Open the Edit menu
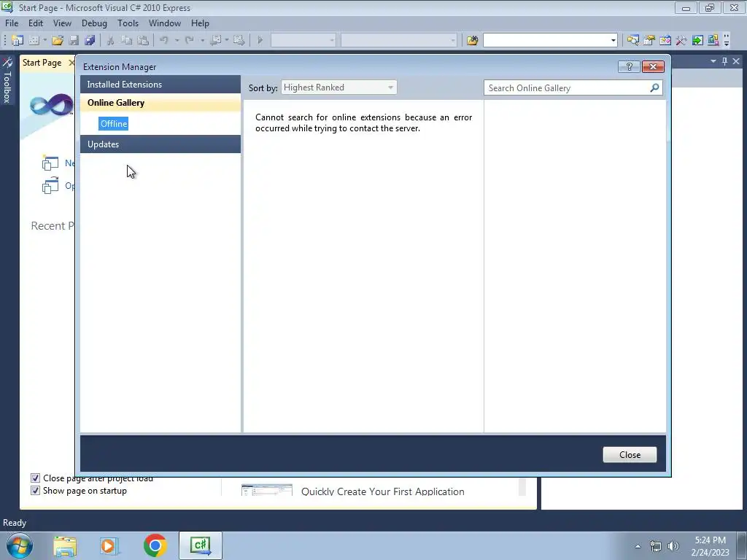The image size is (747, 560). 36,23
